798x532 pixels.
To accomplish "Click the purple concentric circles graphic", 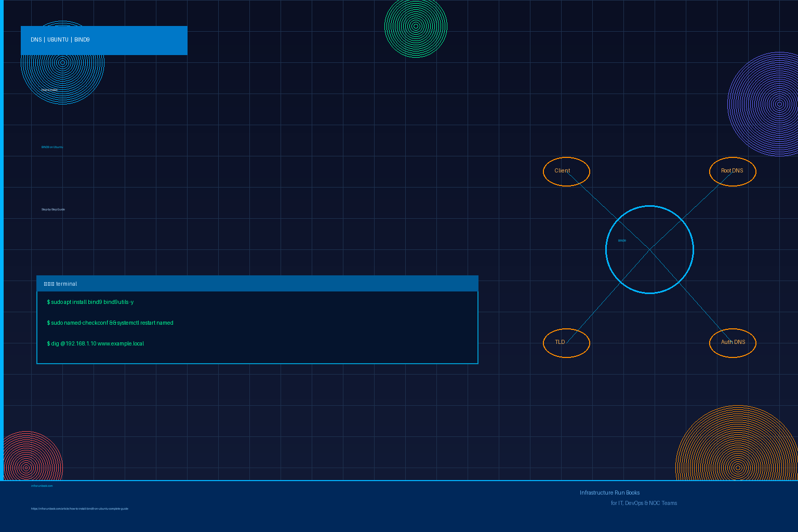I will tap(769, 104).
